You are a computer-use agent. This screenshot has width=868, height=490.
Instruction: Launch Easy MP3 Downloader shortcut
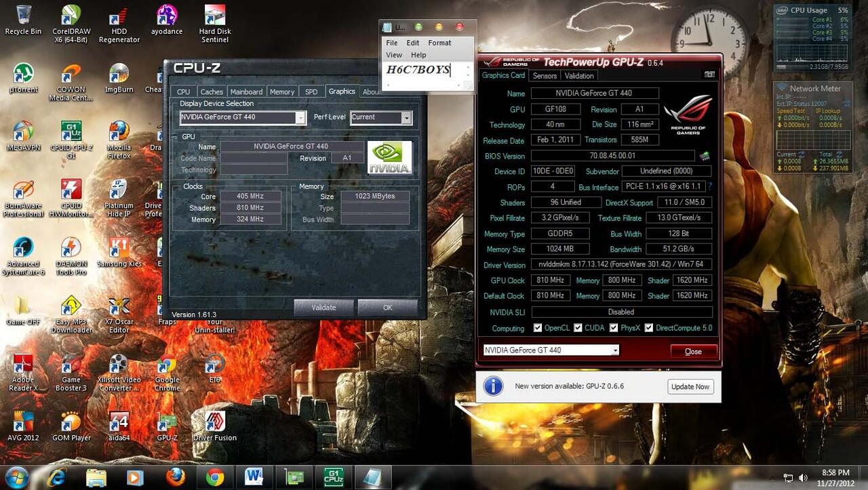click(x=71, y=314)
